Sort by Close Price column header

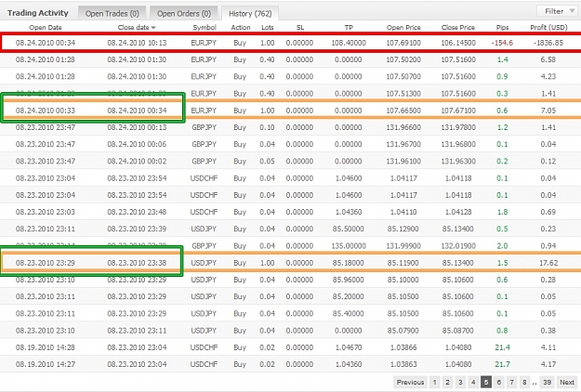click(x=458, y=27)
